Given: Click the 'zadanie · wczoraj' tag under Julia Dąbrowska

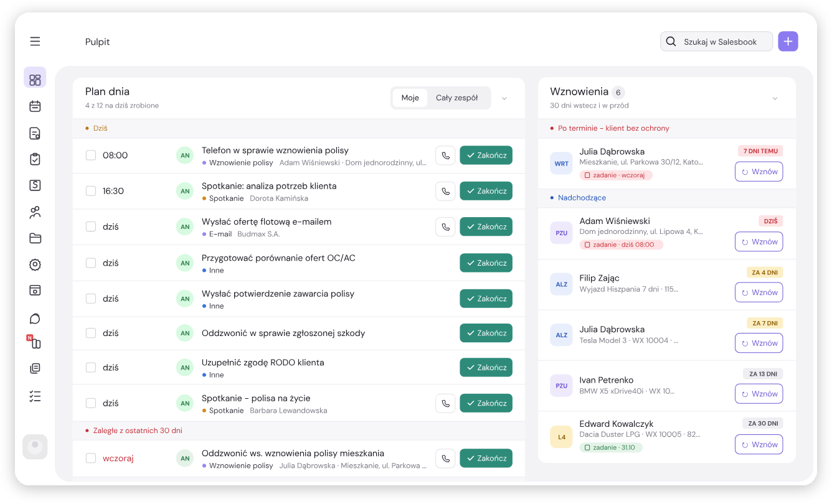Looking at the screenshot, I should click(x=616, y=175).
